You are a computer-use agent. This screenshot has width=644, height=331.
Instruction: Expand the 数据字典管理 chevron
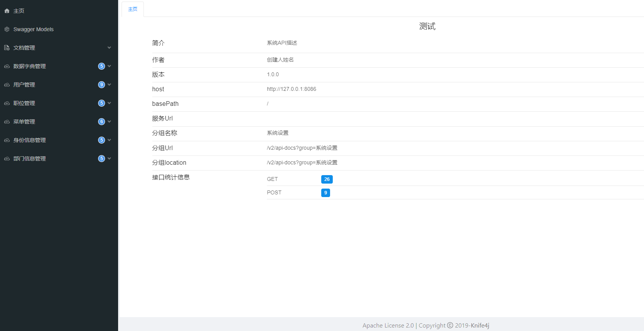[109, 66]
